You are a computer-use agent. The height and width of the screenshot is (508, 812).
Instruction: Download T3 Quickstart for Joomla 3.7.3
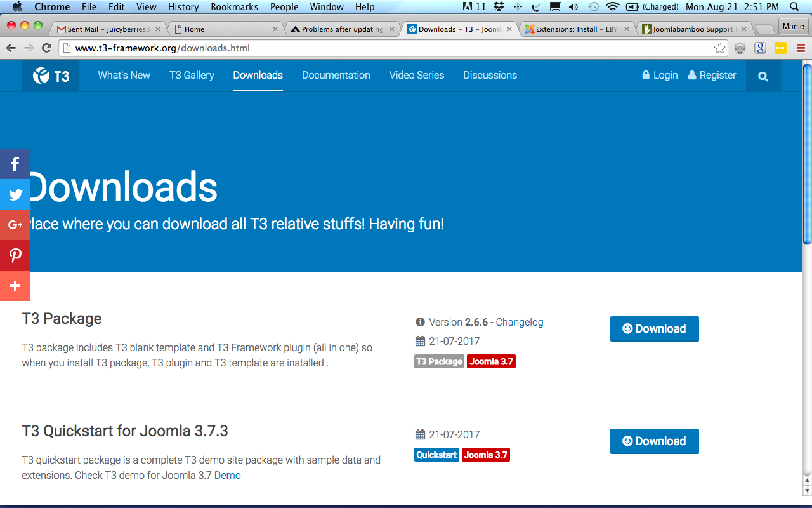655,441
